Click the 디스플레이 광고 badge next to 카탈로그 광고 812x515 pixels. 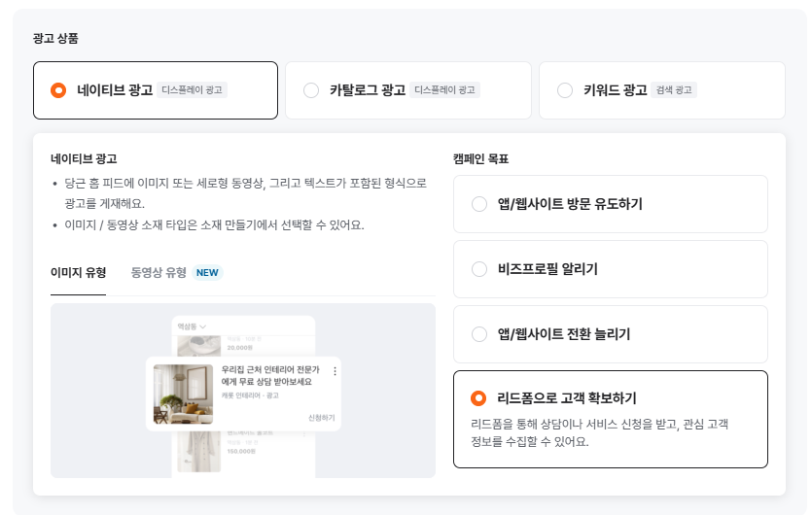[x=444, y=90]
